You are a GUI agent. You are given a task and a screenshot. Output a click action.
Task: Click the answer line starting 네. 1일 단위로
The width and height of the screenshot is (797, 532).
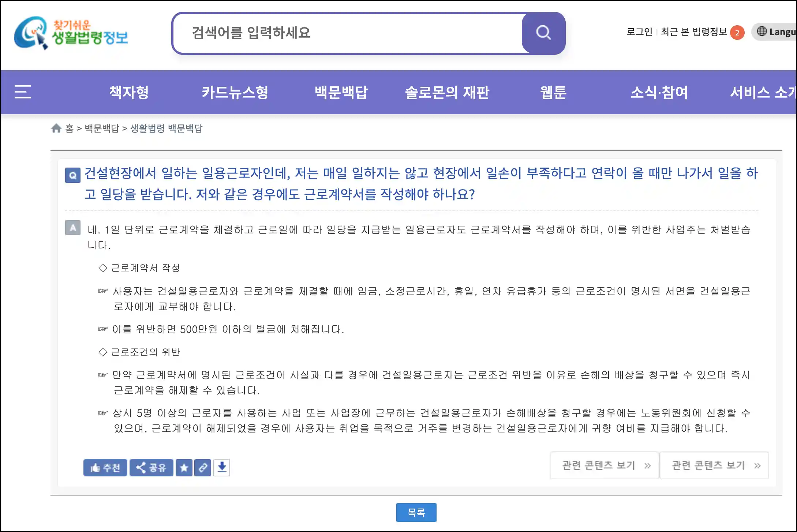(419, 237)
